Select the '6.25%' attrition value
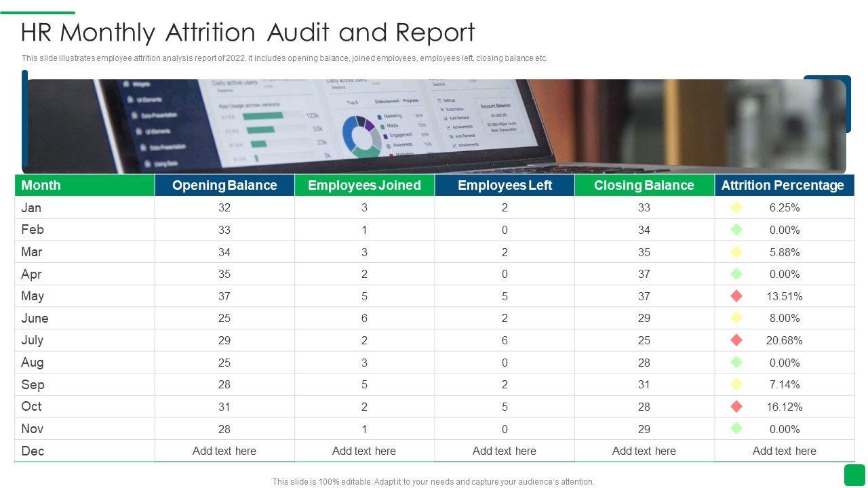868x488 pixels. pyautogui.click(x=785, y=208)
